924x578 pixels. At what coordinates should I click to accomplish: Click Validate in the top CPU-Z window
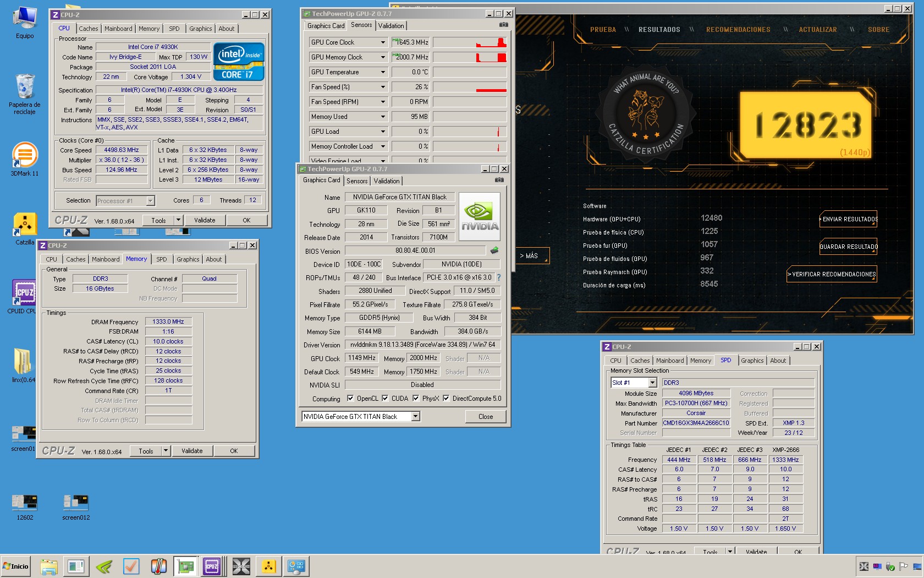pos(205,220)
